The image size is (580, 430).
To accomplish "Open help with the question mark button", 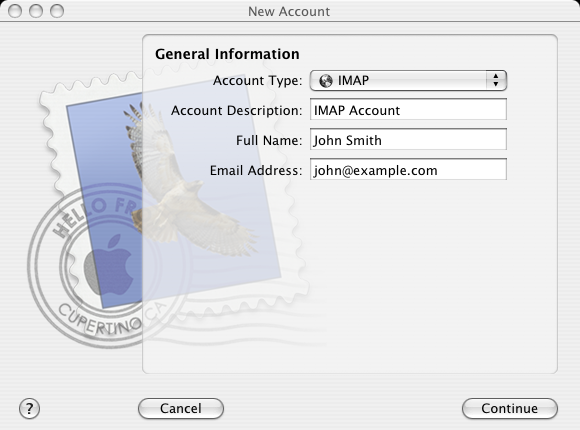I will tap(29, 409).
